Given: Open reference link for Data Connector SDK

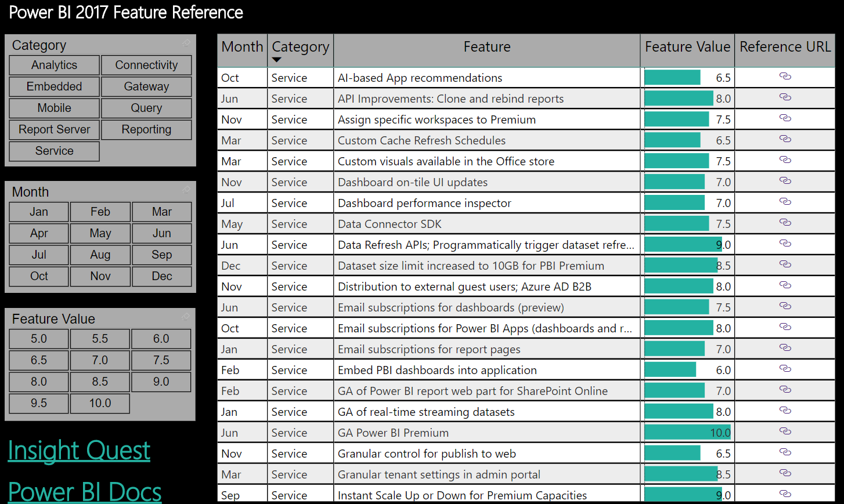Looking at the screenshot, I should 785,223.
